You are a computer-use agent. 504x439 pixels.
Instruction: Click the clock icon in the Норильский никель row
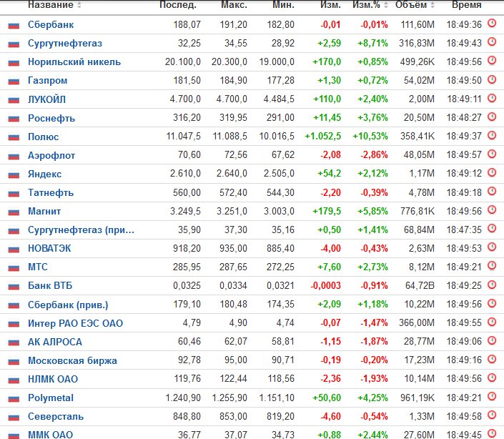(492, 61)
